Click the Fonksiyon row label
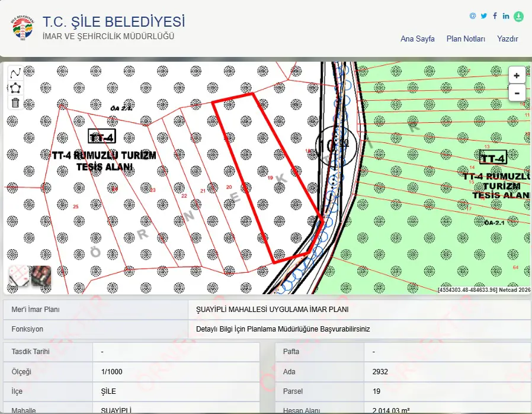 point(27,329)
